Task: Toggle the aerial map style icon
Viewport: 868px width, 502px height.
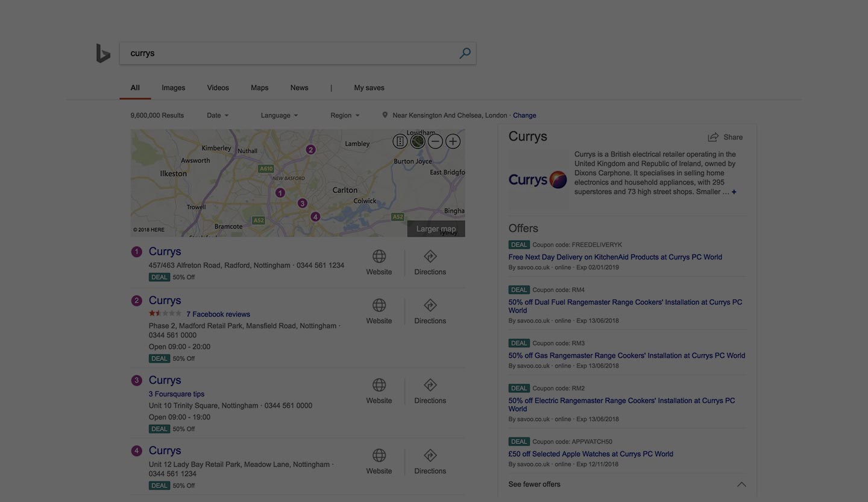Action: point(418,141)
